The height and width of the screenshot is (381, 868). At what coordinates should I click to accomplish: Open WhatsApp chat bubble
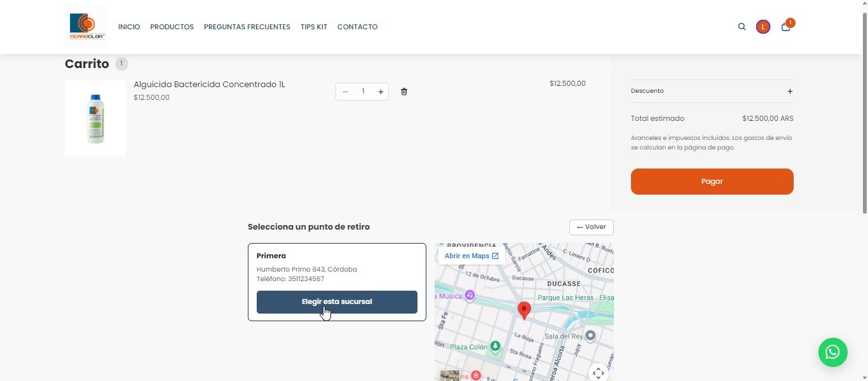pos(832,352)
